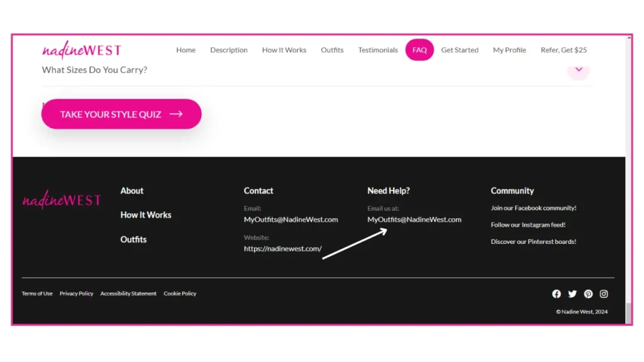Open the Pinterest social icon in footer
The image size is (644, 362).
click(x=588, y=294)
